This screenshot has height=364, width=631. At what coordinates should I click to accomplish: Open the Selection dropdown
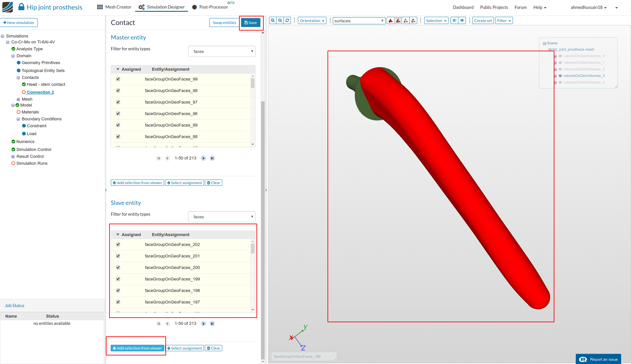(436, 21)
